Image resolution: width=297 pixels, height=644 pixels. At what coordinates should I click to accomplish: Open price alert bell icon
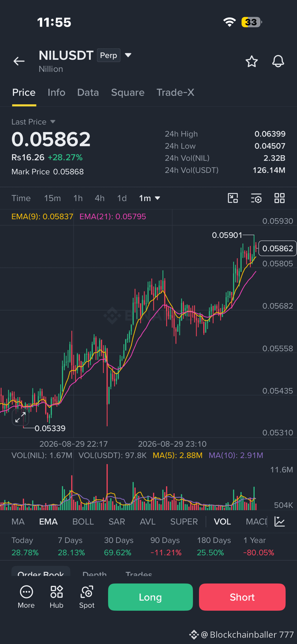(x=278, y=61)
